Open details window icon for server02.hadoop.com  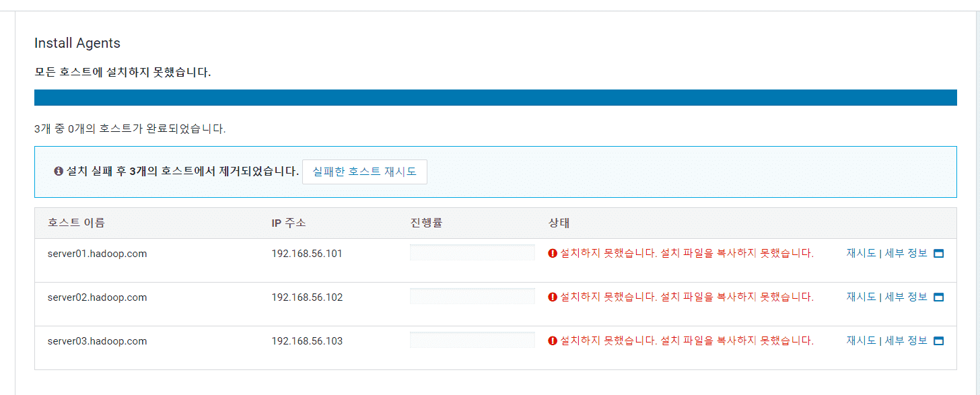coord(939,297)
